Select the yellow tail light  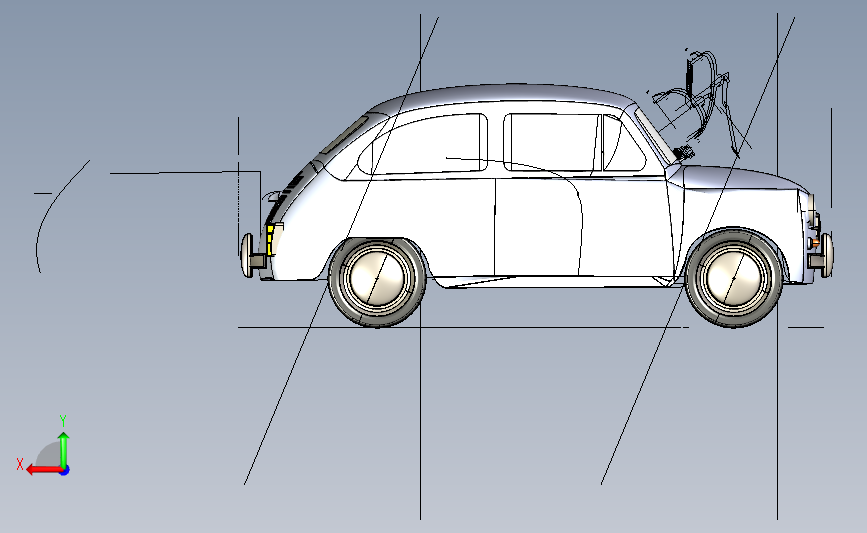tap(270, 240)
